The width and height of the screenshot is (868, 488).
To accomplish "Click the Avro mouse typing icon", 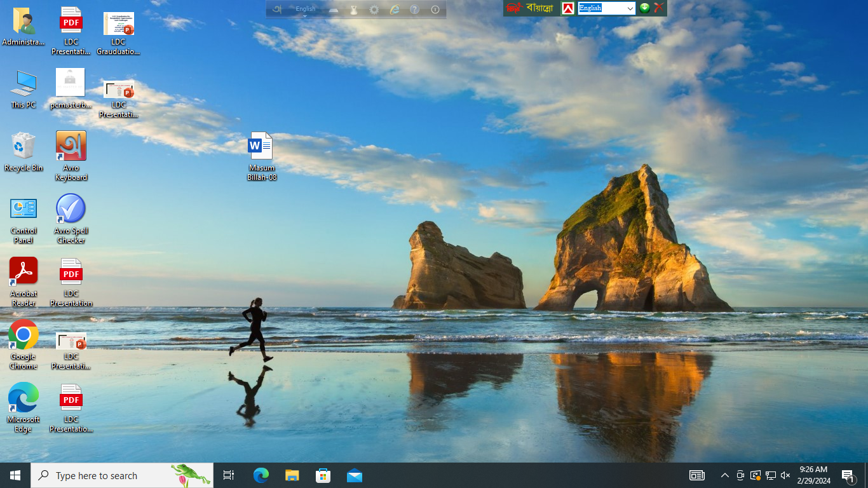I will pyautogui.click(x=354, y=10).
